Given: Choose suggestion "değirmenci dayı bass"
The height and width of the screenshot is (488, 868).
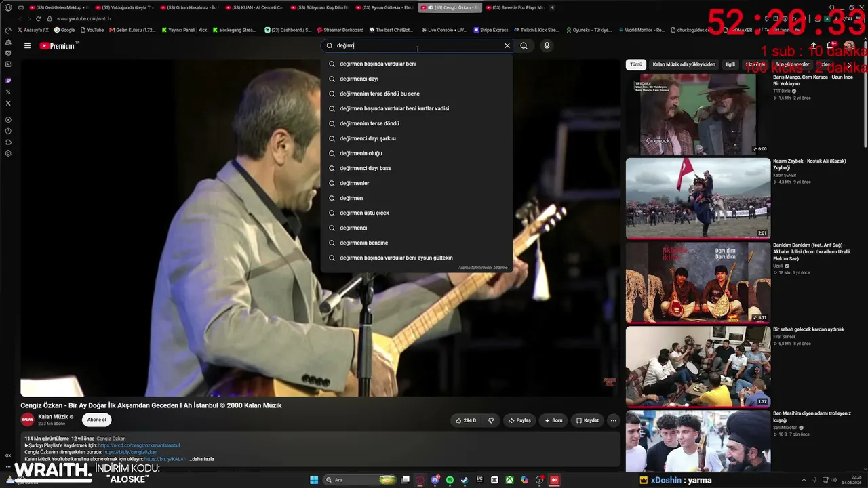Looking at the screenshot, I should [x=417, y=168].
